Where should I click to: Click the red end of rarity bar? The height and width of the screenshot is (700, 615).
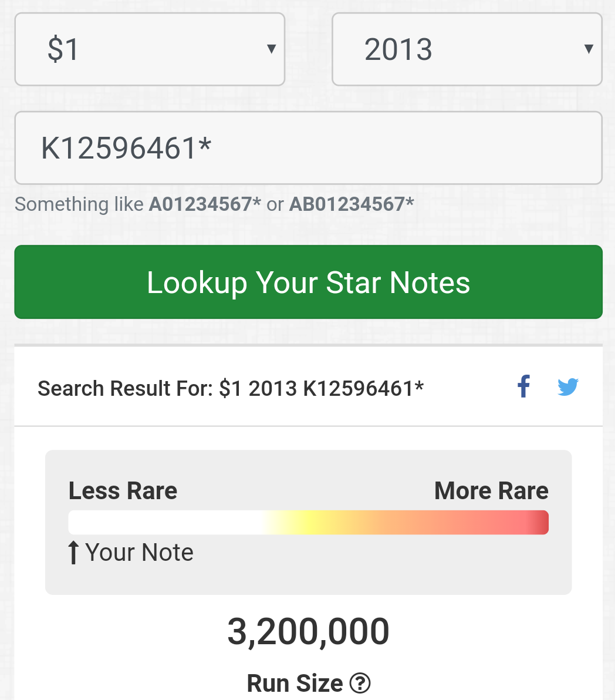coord(538,522)
